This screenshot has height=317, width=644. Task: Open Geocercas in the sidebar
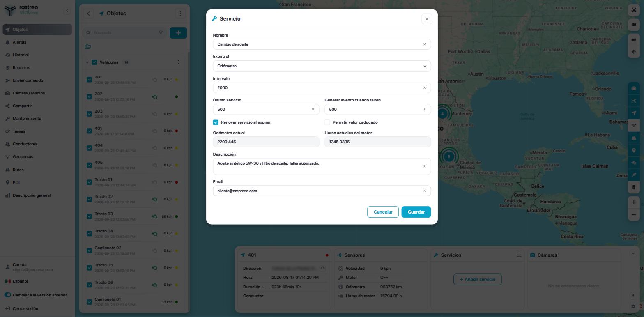[37, 157]
